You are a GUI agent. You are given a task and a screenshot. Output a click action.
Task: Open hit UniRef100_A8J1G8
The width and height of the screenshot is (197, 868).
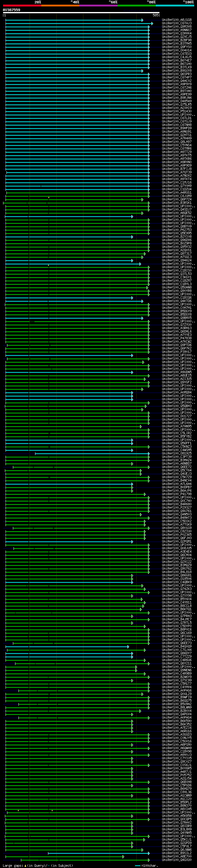point(177,20)
